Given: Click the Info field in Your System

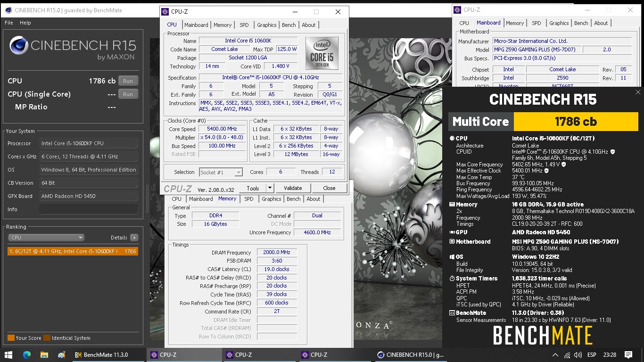Looking at the screenshot, I should click(89, 209).
